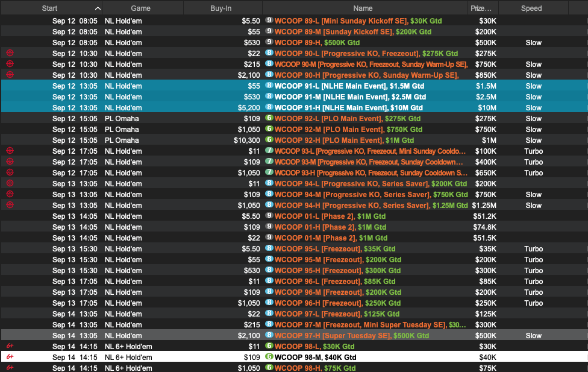Click the knockout crosshair icon for WCOOP 94-H
This screenshot has height=372, width=588.
click(x=10, y=205)
